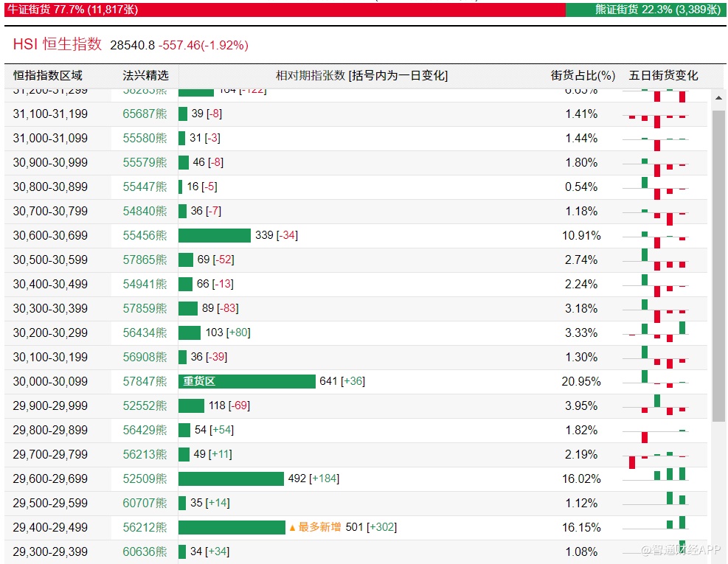Click the 重货区 green bar
This screenshot has width=728, height=564.
(246, 381)
